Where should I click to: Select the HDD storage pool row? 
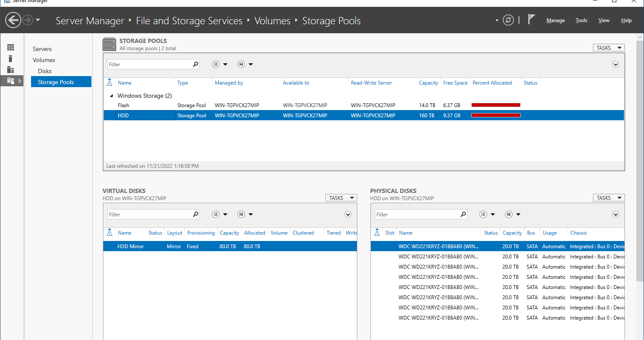[x=364, y=115]
